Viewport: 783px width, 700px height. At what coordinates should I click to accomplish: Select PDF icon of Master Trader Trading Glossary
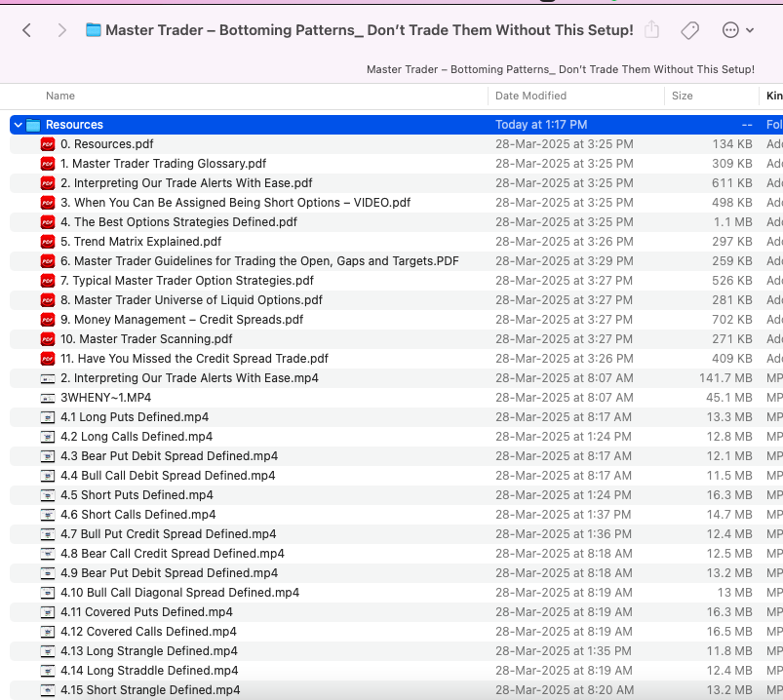coord(48,164)
